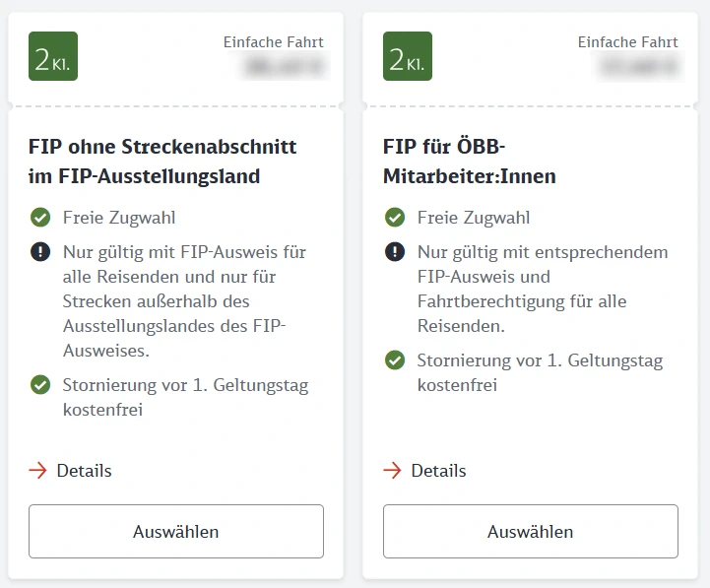The image size is (710, 588).
Task: Open Details for FIP ohne Streckenabschnitt
Action: [x=84, y=471]
